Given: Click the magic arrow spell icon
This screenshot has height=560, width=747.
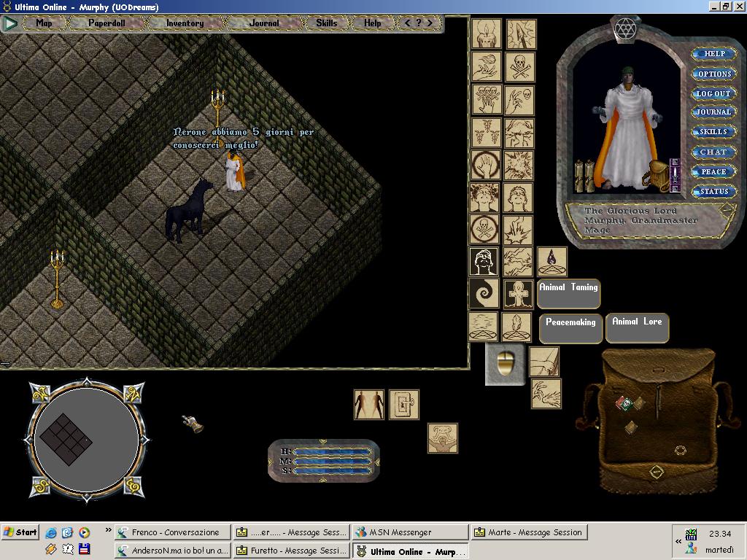Looking at the screenshot, I should tap(521, 34).
